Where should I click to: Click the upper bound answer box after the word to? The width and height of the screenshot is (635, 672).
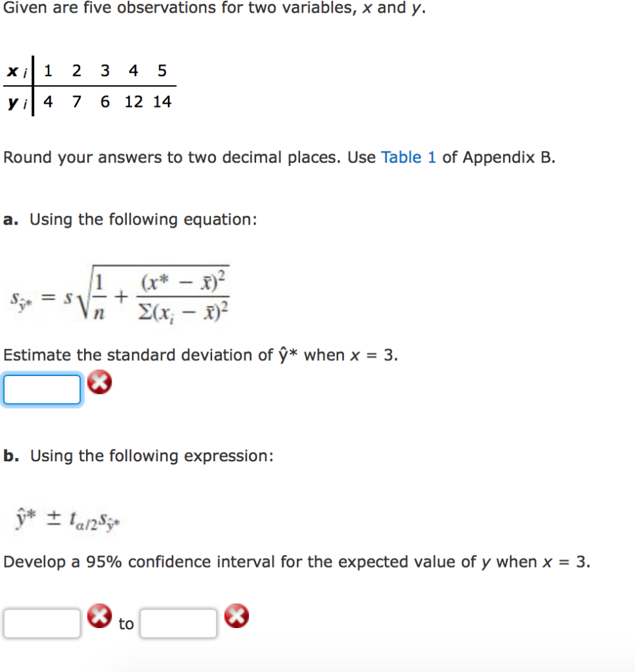click(x=179, y=623)
